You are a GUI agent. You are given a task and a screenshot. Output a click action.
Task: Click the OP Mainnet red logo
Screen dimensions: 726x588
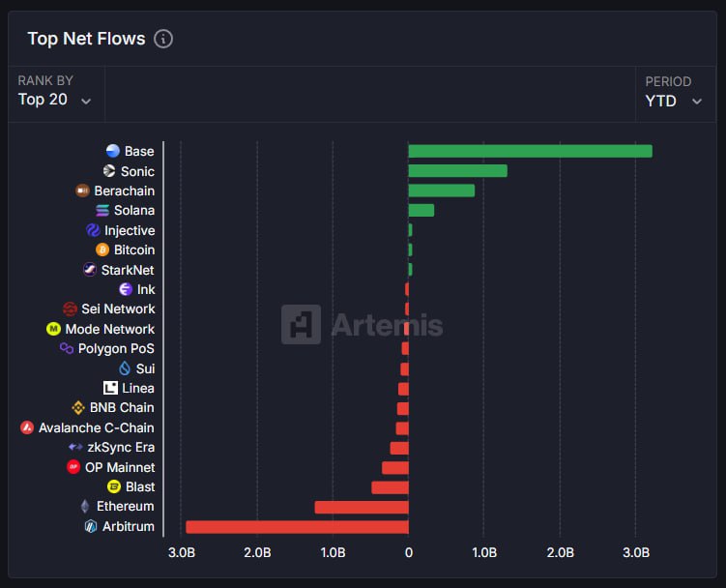coord(73,467)
